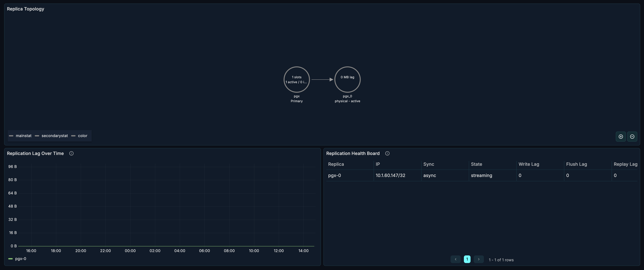
Task: Toggle pgx-0 series in chart legend
Action: [x=20, y=259]
